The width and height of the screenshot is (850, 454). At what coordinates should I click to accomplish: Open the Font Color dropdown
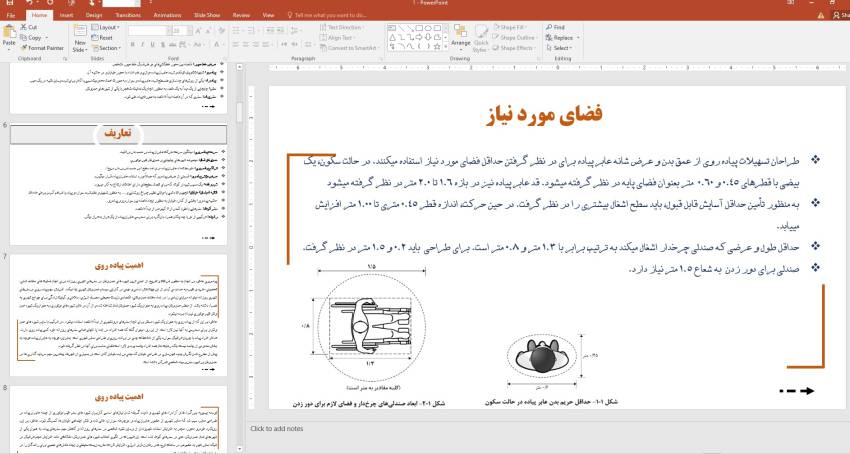218,44
